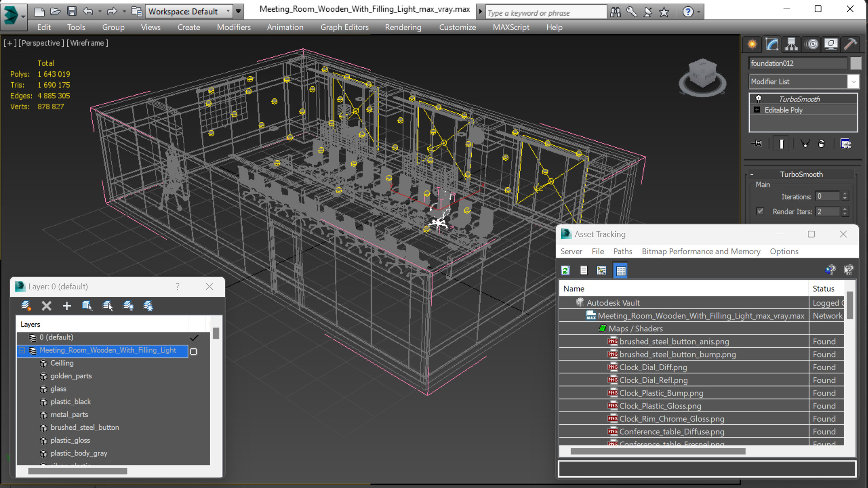This screenshot has width=868, height=488.
Task: Click the Iterations spinner arrows
Action: coord(845,196)
